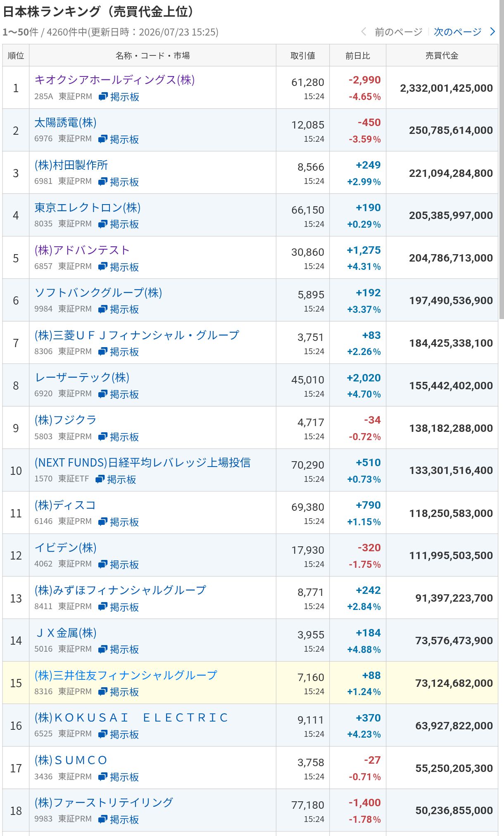
Task: Click change -1,400 for ファーストリテイリング
Action: pyautogui.click(x=365, y=803)
